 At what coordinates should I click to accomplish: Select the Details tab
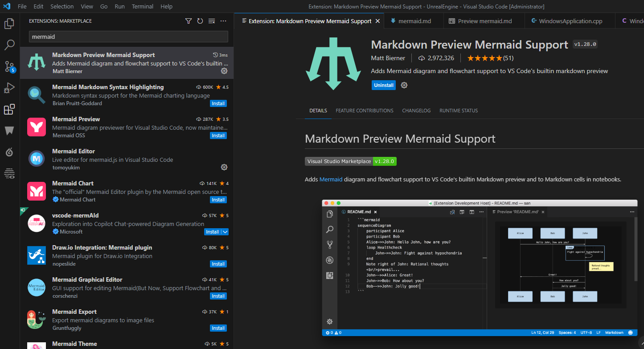coord(318,111)
